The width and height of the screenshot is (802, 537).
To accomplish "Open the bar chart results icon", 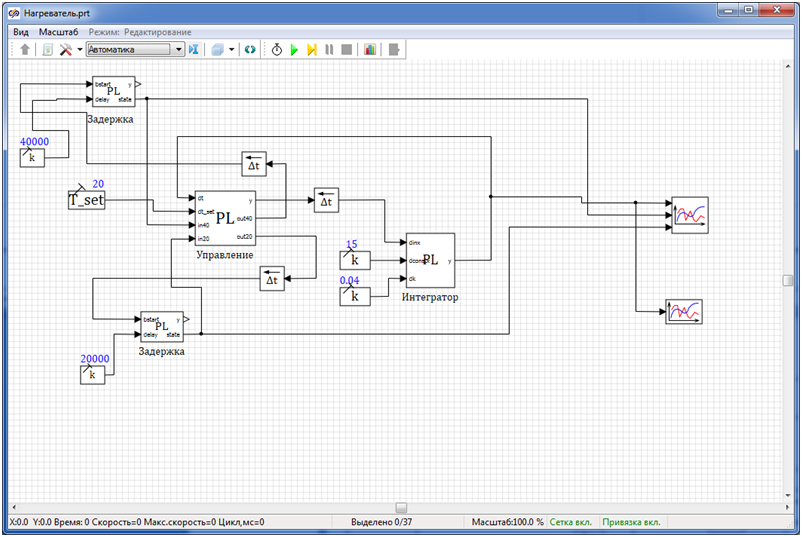I will tap(370, 50).
